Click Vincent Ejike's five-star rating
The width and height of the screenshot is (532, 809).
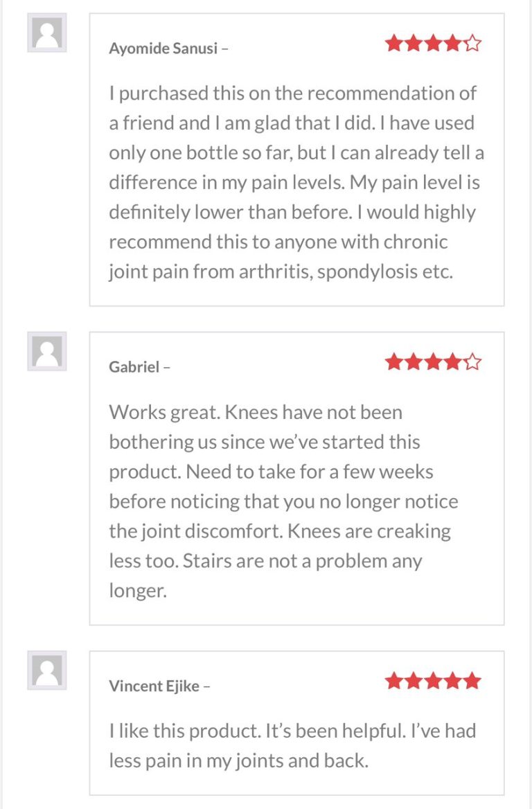click(x=433, y=681)
